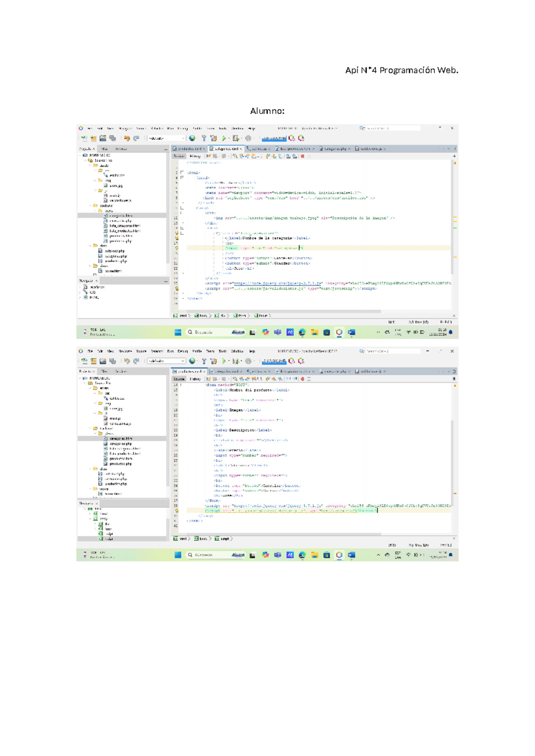
Task: Click Source button in first screenshot editor
Action: 179,156
